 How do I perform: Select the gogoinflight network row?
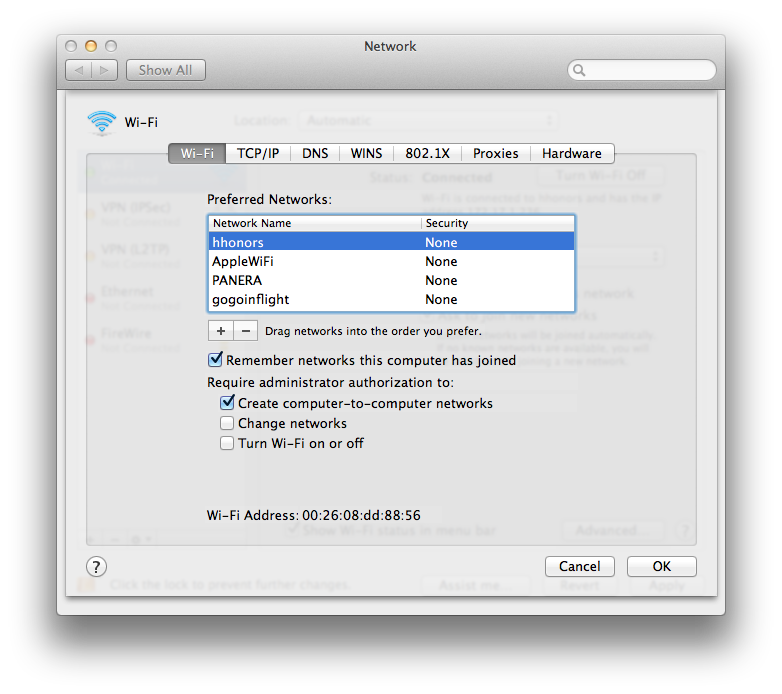(391, 299)
